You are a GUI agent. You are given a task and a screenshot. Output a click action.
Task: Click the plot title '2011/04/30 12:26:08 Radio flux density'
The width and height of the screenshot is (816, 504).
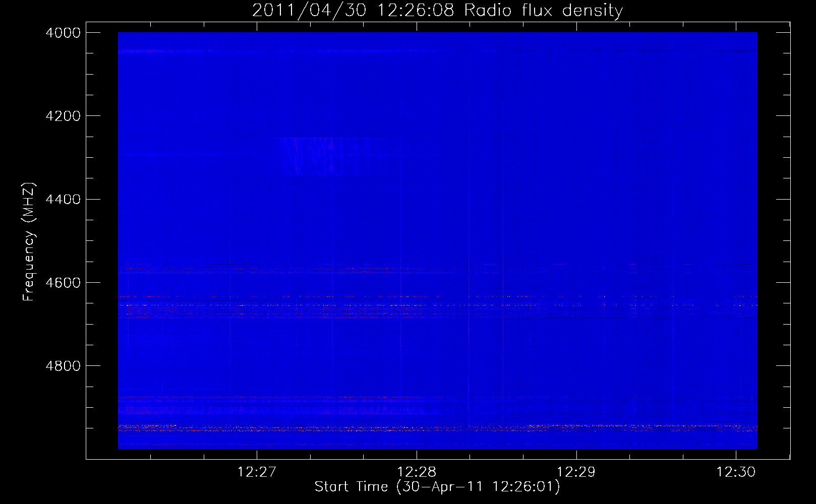pyautogui.click(x=437, y=10)
